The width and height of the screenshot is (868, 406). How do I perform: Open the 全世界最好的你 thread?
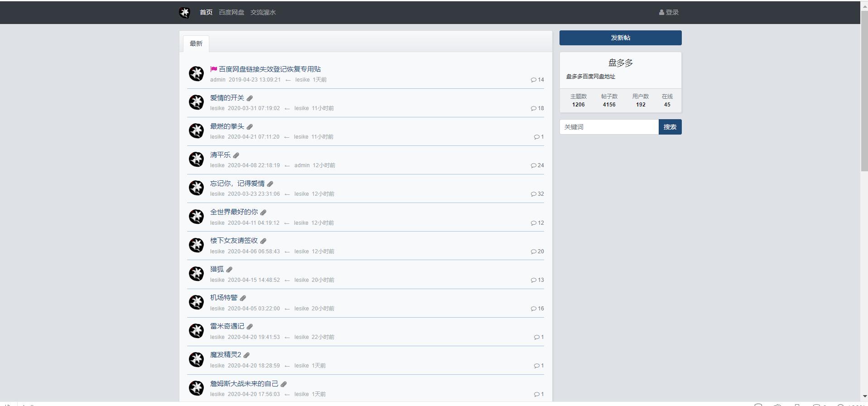pyautogui.click(x=234, y=212)
